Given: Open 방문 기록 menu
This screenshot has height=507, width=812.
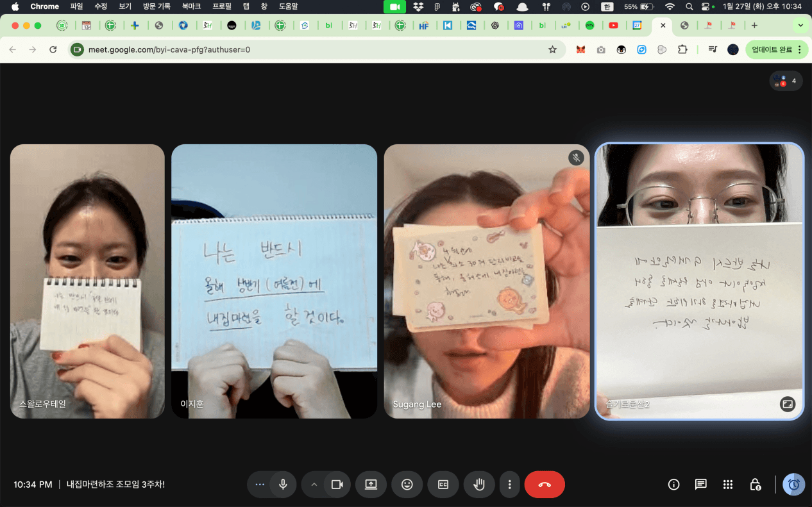Looking at the screenshot, I should click(156, 6).
